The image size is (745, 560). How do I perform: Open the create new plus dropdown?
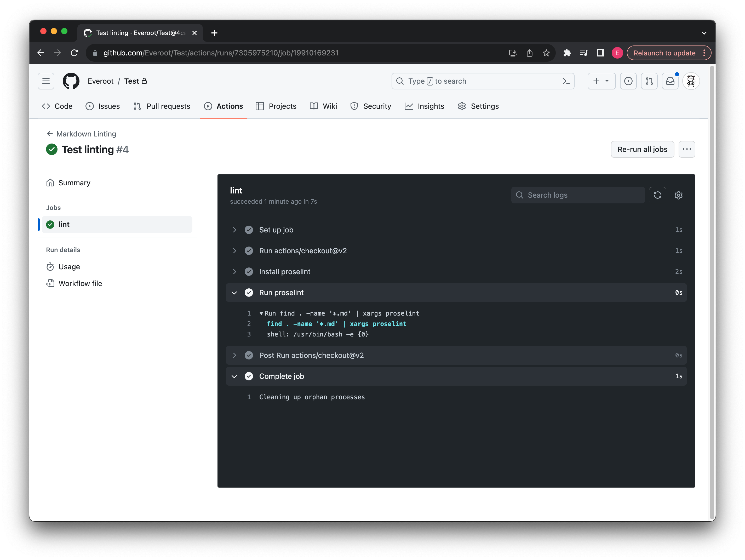click(x=601, y=81)
